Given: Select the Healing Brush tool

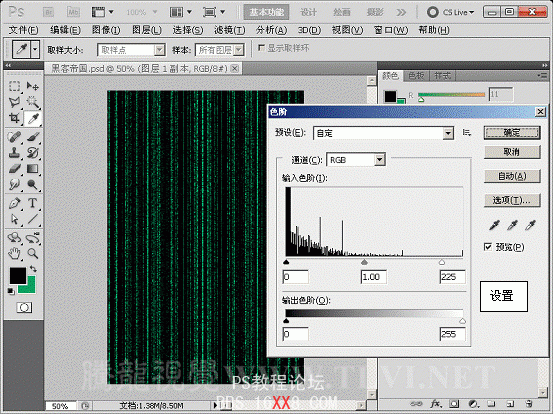Looking at the screenshot, I should coord(14,136).
